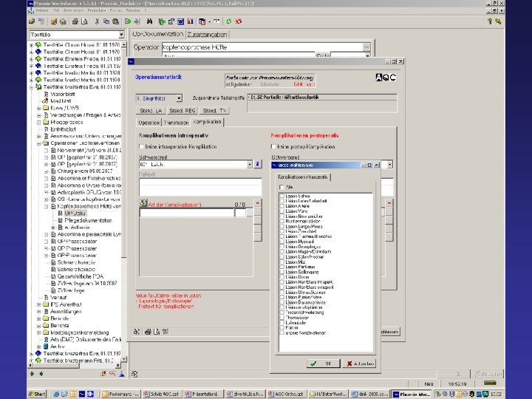Screen dimensions: 532x399
Task: Expand the 'Archiv' tree node
Action: click(38, 347)
